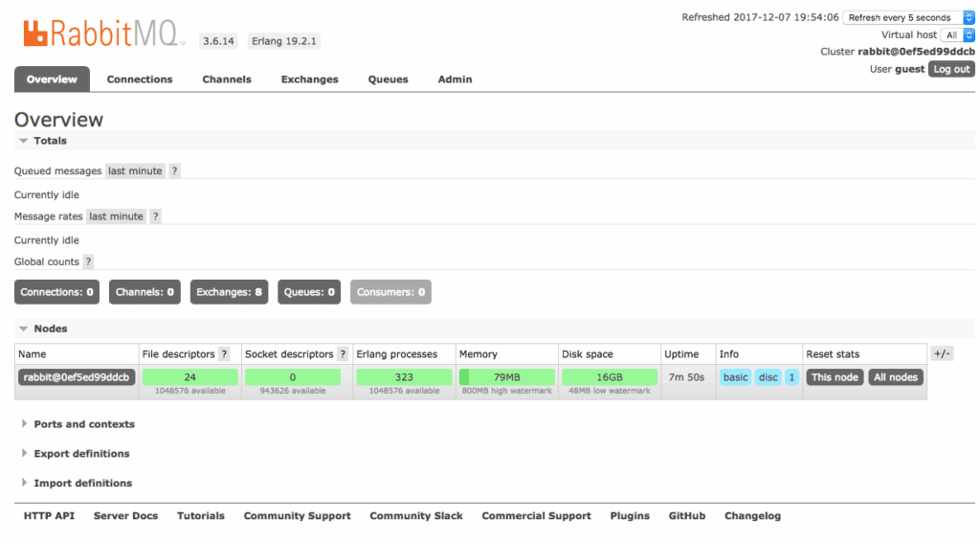Expand Export definitions section
Screen dimensions: 980x544
[80, 454]
